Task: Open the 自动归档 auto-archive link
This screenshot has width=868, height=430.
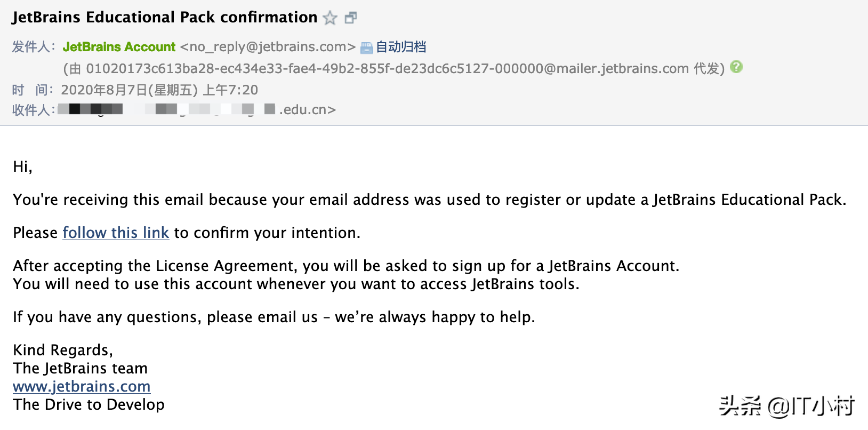Action: tap(401, 47)
